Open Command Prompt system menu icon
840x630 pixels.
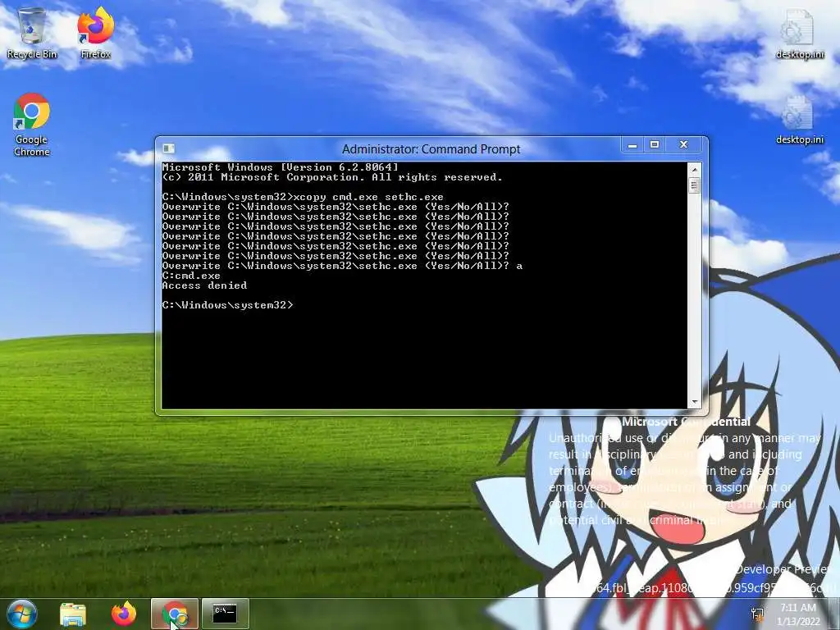tap(168, 148)
